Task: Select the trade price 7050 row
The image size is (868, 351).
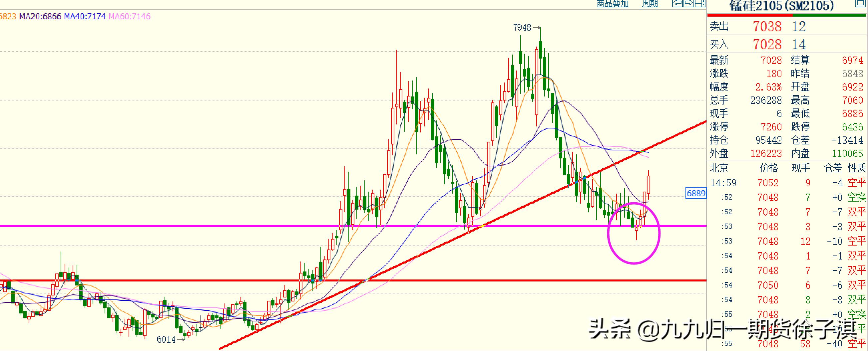Action: (x=768, y=285)
